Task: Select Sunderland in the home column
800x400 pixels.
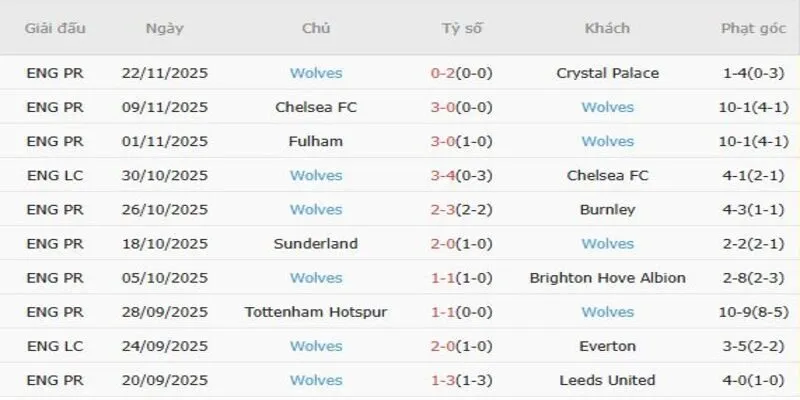Action: tap(316, 244)
